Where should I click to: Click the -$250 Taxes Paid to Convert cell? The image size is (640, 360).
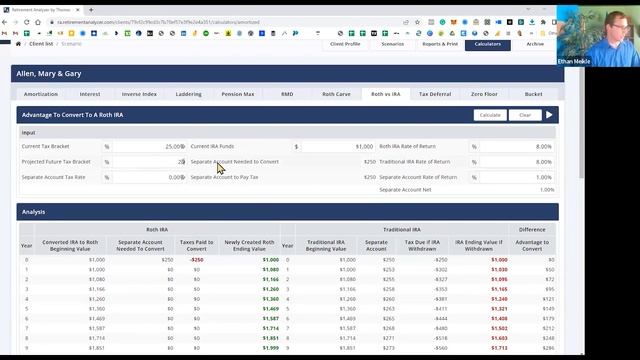pyautogui.click(x=197, y=260)
